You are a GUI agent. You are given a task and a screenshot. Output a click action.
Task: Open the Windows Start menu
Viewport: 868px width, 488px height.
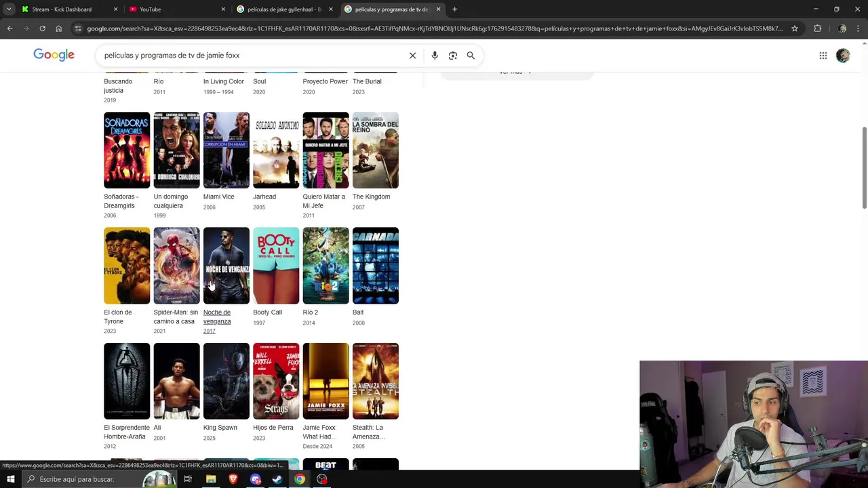click(x=10, y=479)
